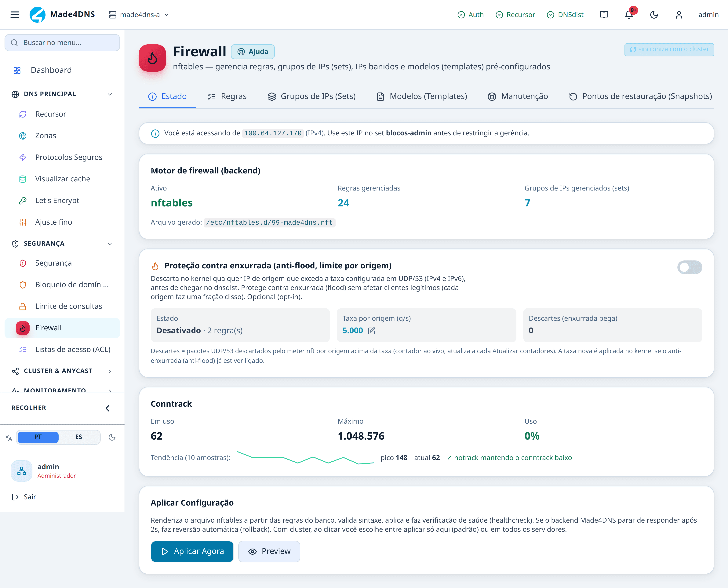Click the large red Firewall flame icon
Screen dimensions: 728x588
(x=152, y=58)
